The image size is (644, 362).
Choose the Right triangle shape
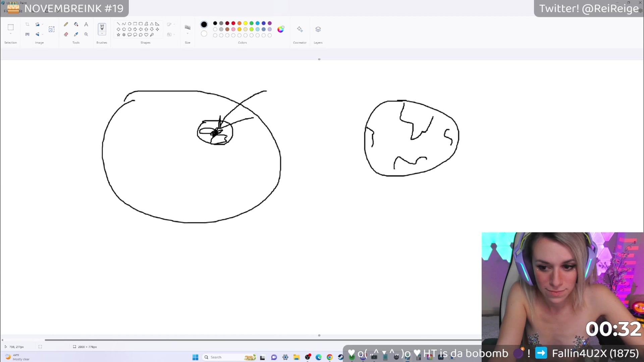pos(157,24)
